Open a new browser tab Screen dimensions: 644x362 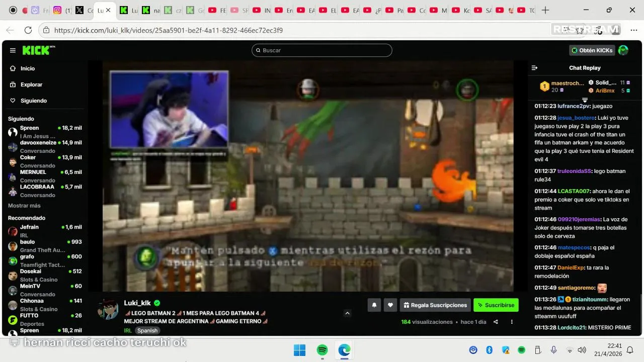(x=545, y=10)
